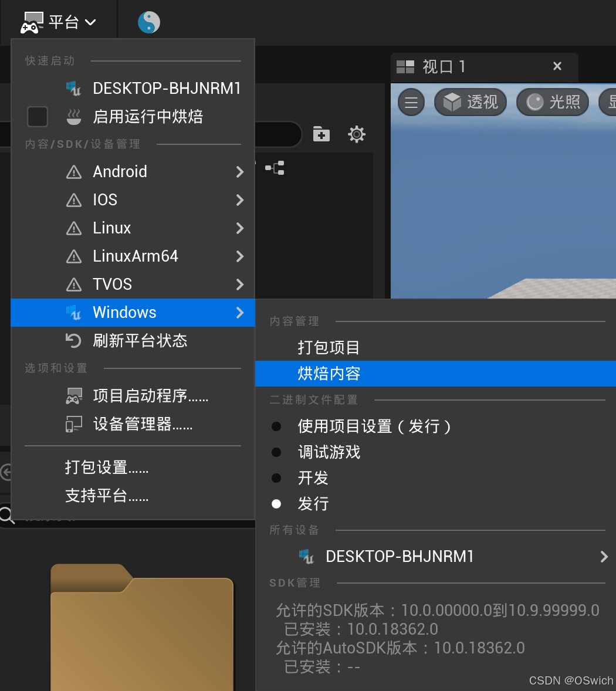616x691 pixels.
Task: Click the gamepad icon beside 项目启动程序
Action: point(73,396)
